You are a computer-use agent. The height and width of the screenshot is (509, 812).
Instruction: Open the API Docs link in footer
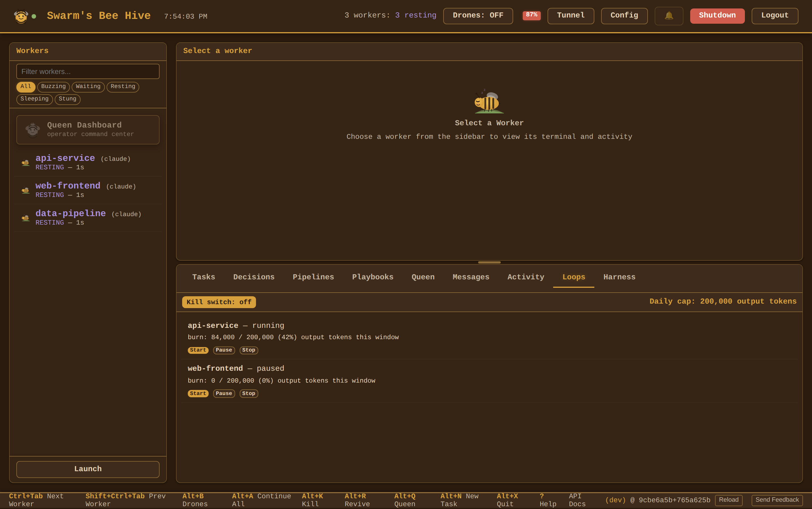click(577, 500)
